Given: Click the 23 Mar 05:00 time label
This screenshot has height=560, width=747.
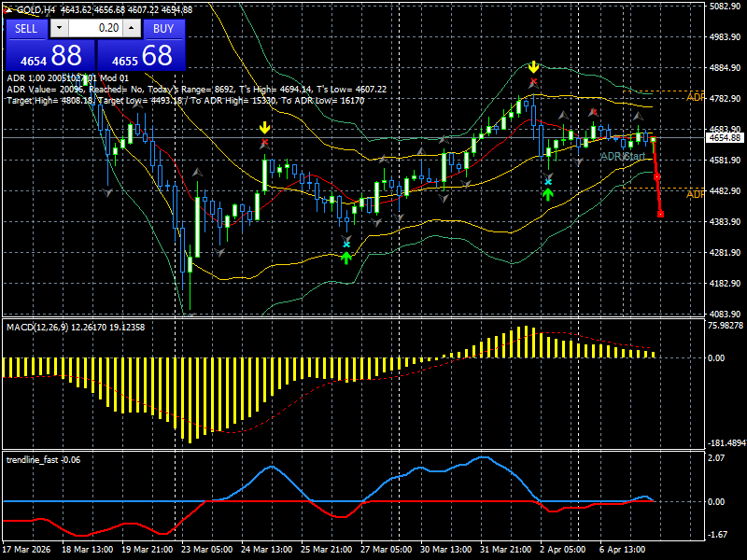Looking at the screenshot, I should point(206,549).
